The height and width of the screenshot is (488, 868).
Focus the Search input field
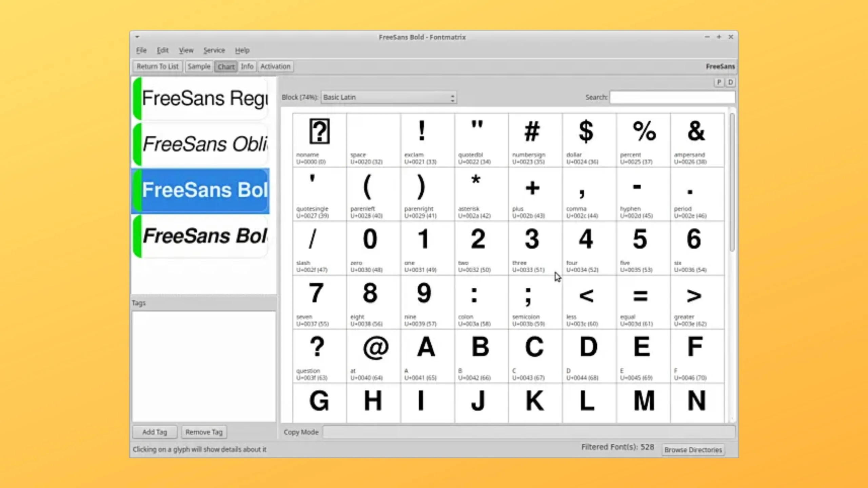[x=672, y=97]
